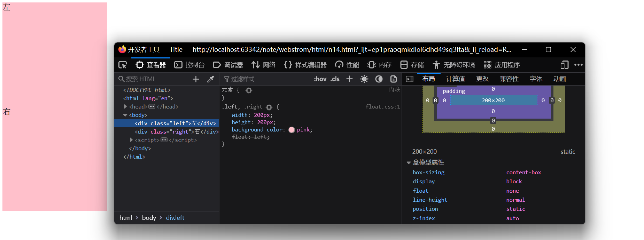
Task: Open the DevTools more options menu
Action: point(578,65)
